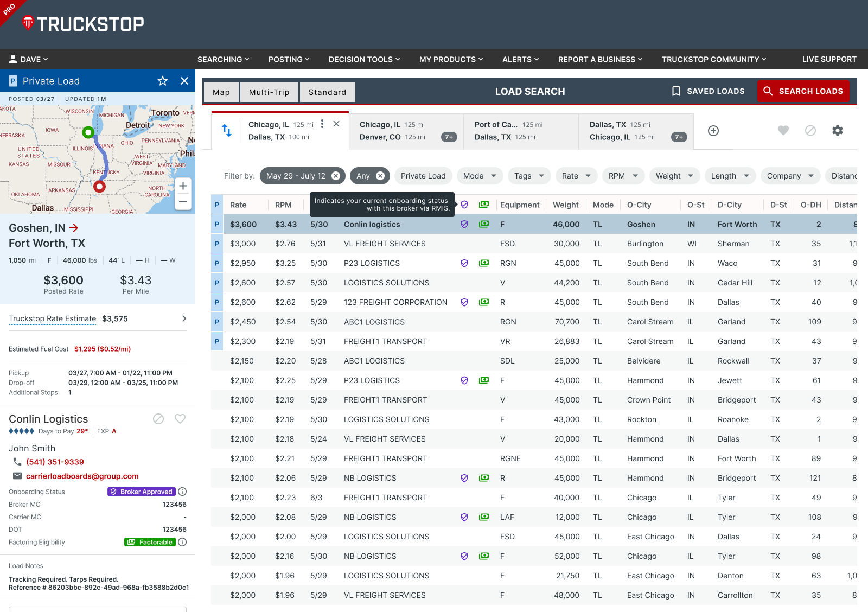Open the SEARCHING menu

coord(223,59)
